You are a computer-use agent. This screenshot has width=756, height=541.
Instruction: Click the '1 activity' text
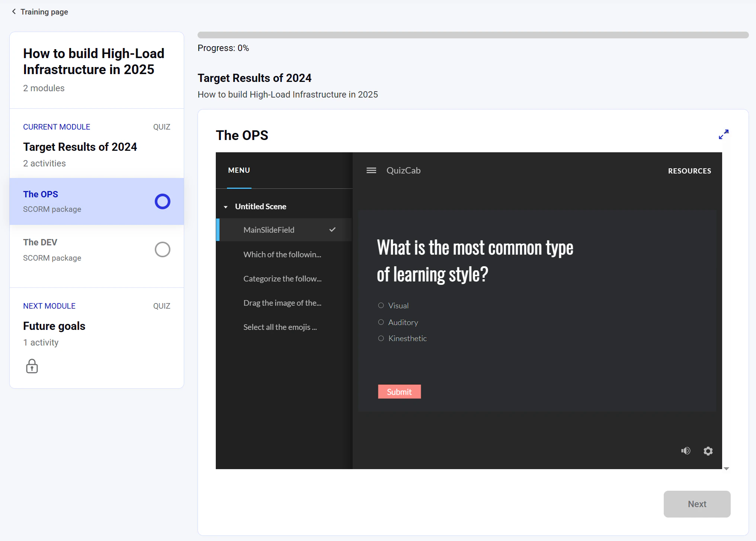41,343
